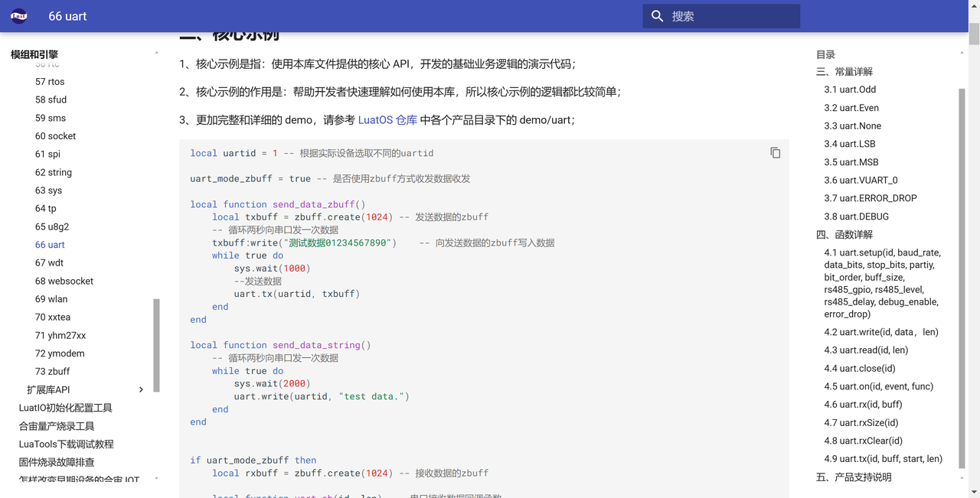The width and height of the screenshot is (980, 498).
Task: Click the search magnifier icon
Action: click(x=657, y=16)
